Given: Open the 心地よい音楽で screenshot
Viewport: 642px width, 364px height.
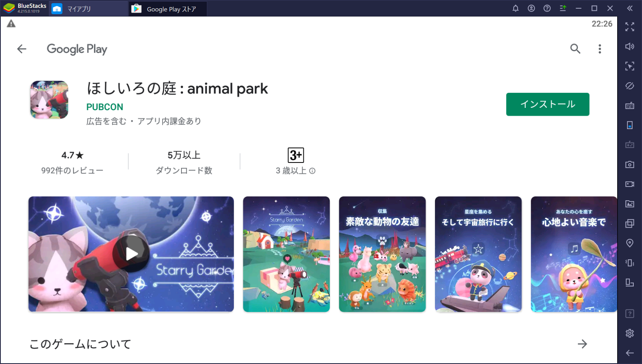Looking at the screenshot, I should coord(574,254).
